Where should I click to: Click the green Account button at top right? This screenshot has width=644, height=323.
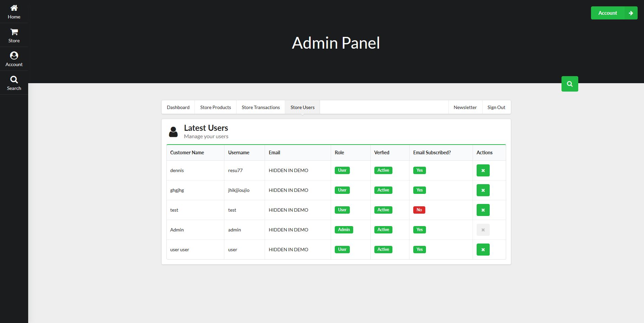[614, 13]
